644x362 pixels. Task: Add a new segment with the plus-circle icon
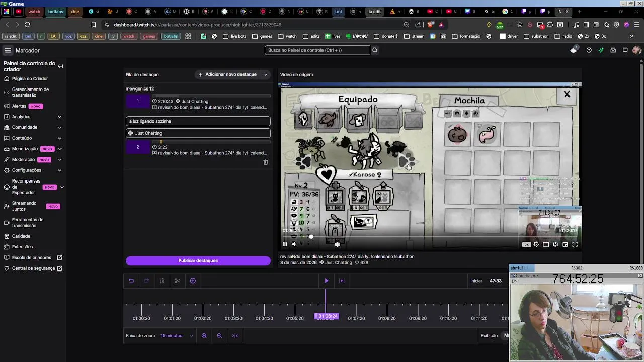193,281
